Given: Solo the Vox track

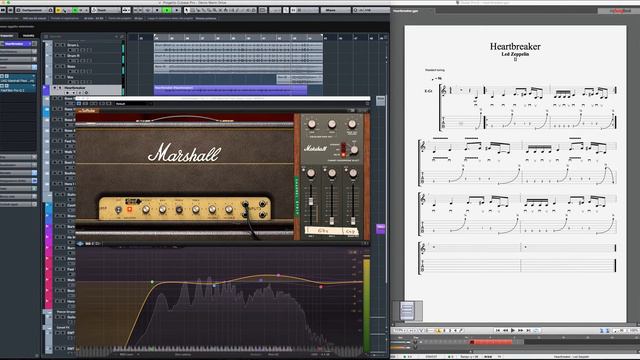Looking at the screenshot, I should point(63,77).
